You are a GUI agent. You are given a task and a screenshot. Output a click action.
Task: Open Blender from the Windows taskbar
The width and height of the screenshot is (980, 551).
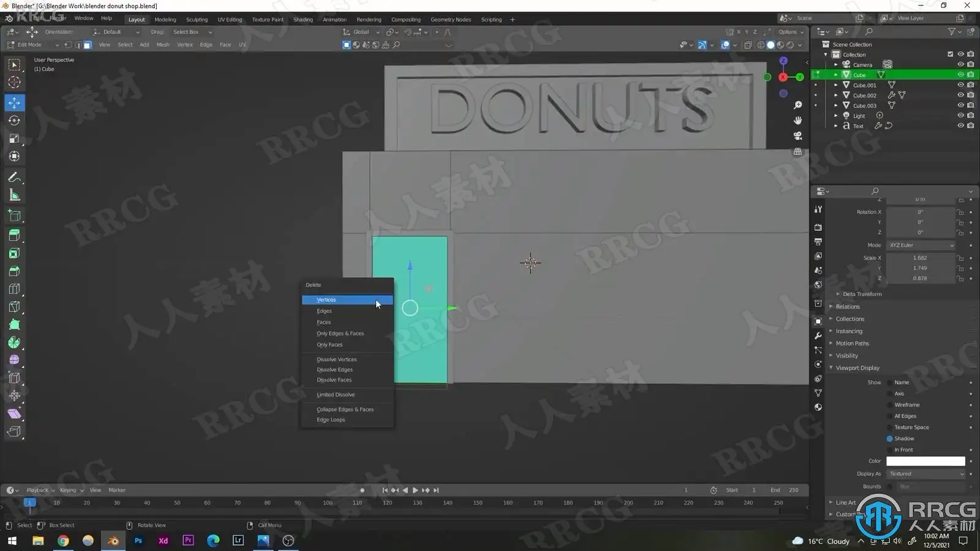[x=113, y=541]
